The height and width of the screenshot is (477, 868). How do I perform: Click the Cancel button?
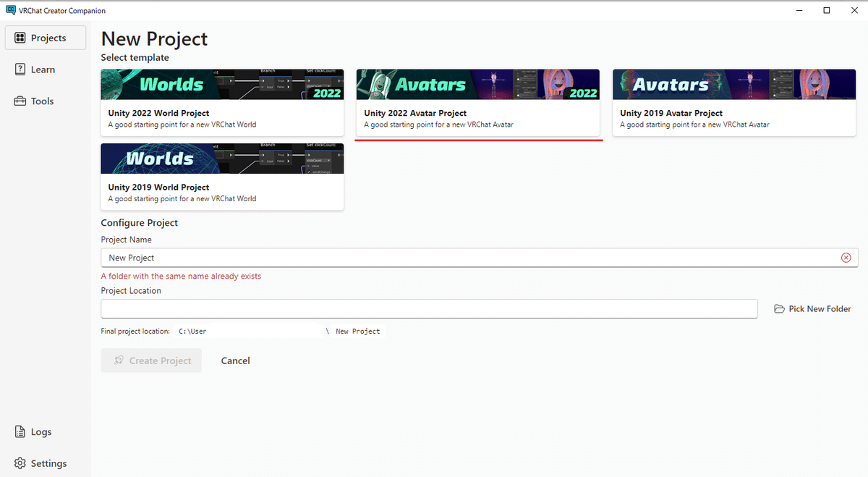pyautogui.click(x=235, y=360)
